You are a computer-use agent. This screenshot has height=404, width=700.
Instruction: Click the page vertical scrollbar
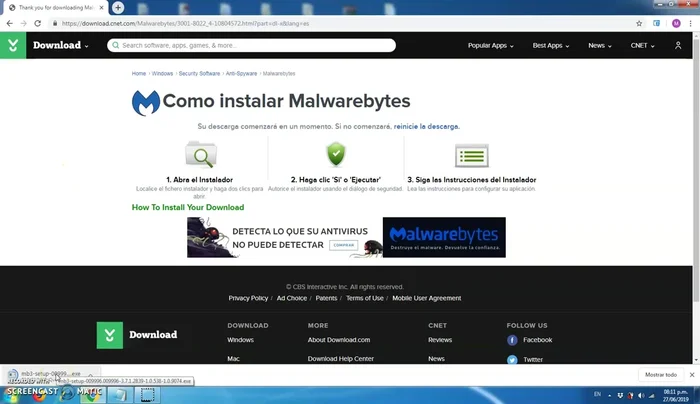[x=696, y=170]
